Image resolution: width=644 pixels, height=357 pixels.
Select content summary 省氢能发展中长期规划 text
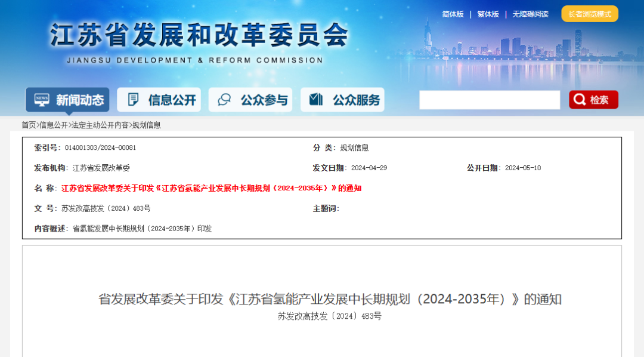142,229
